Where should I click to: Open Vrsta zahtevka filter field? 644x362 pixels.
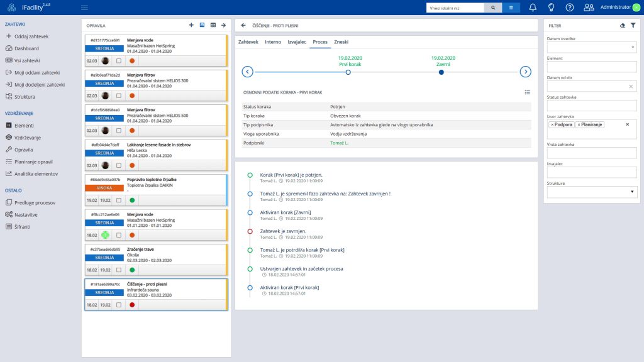[591, 153]
